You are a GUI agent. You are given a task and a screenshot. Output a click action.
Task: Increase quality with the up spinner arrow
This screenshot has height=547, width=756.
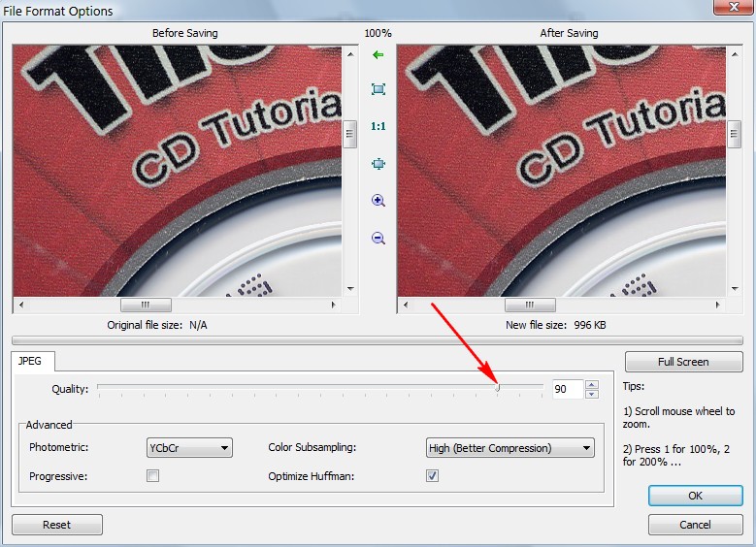592,385
